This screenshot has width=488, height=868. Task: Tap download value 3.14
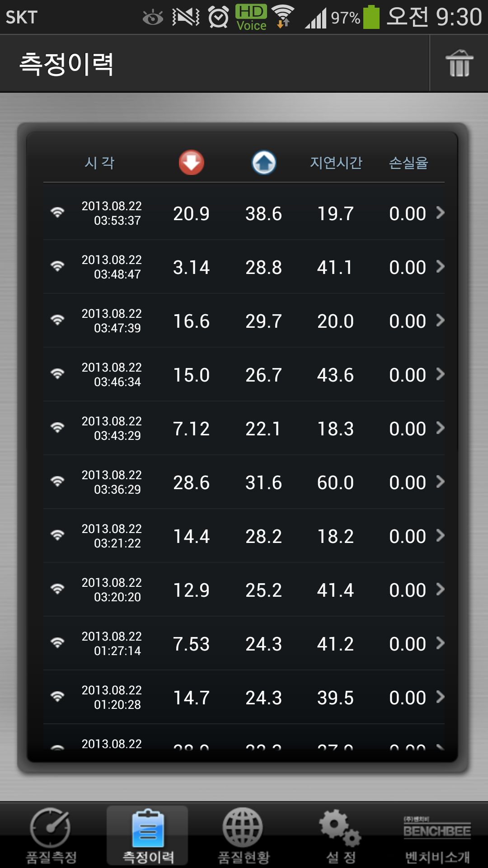click(191, 267)
